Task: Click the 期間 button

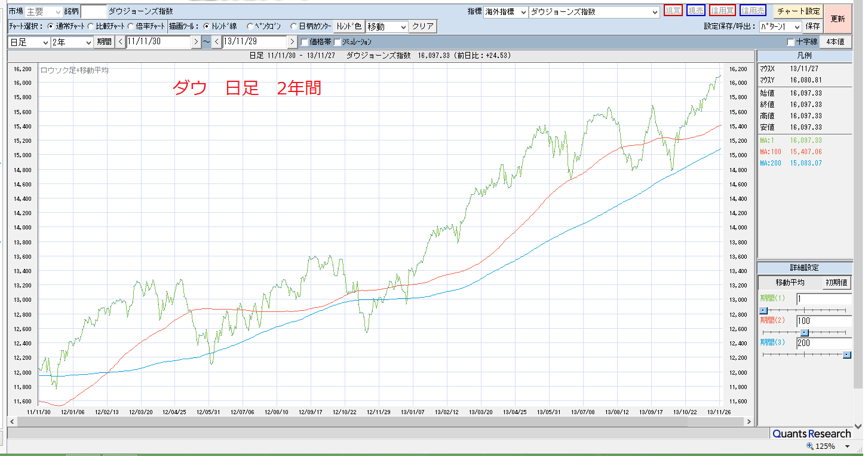Action: pos(104,42)
